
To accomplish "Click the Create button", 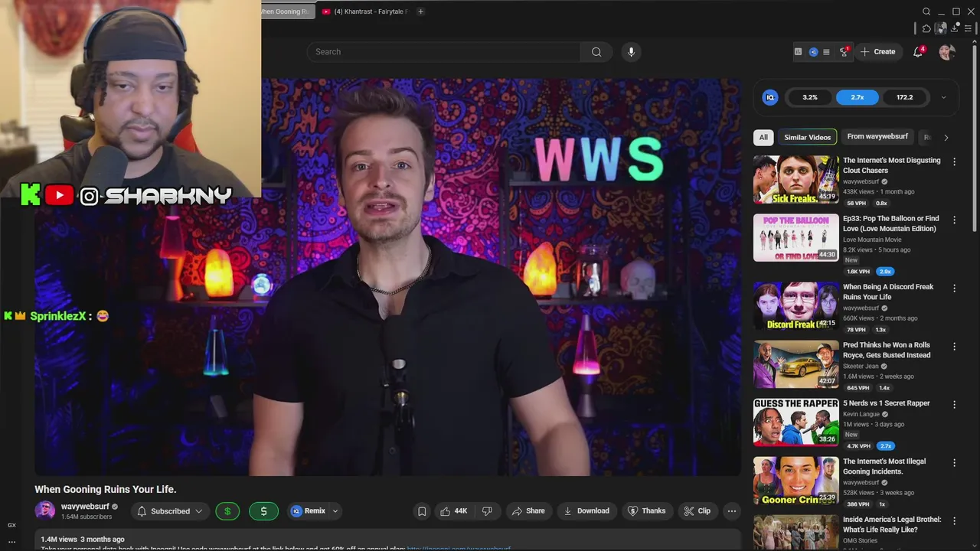I will click(x=877, y=52).
